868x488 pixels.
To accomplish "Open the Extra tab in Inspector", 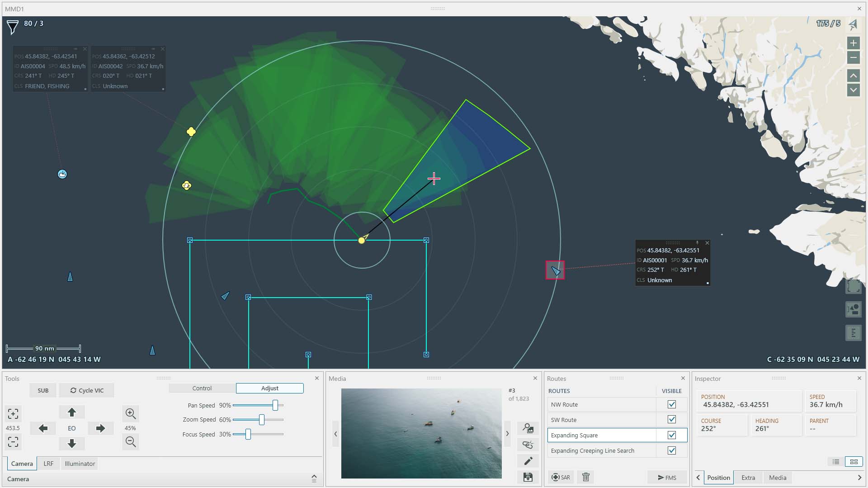I will [748, 478].
